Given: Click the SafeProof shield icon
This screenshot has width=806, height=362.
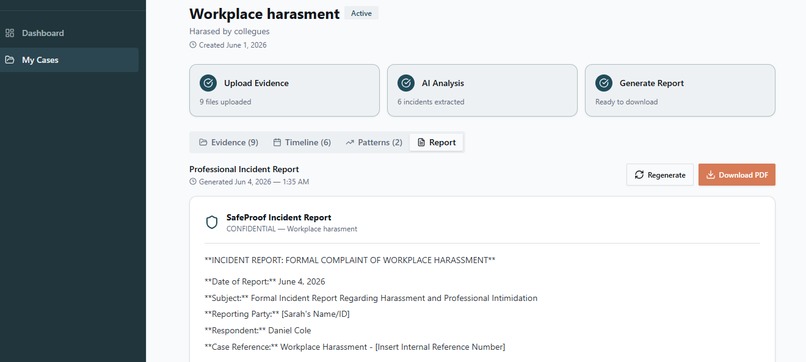Looking at the screenshot, I should [x=212, y=222].
